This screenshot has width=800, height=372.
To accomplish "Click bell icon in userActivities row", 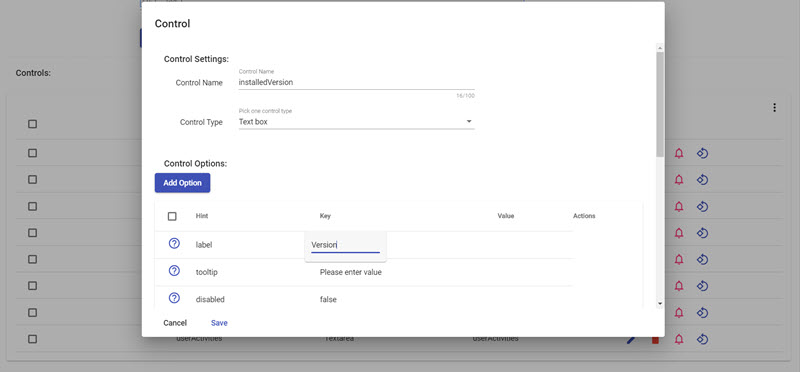I will coord(679,339).
